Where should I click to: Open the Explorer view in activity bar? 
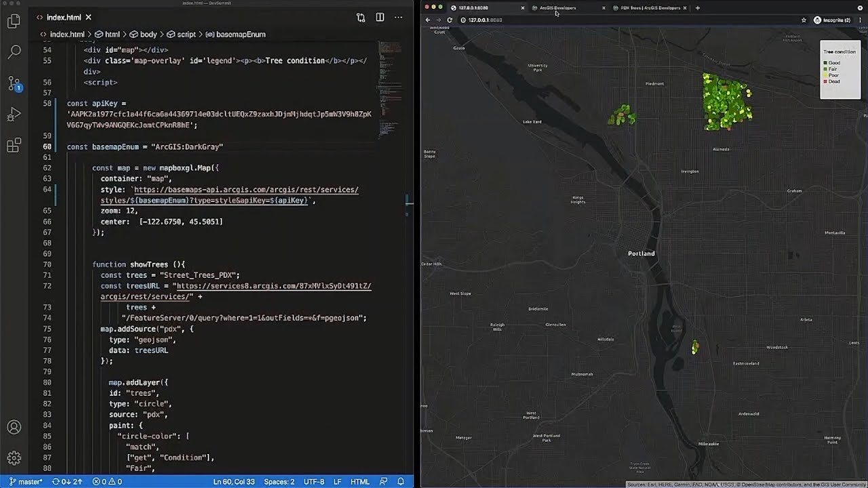(x=14, y=21)
